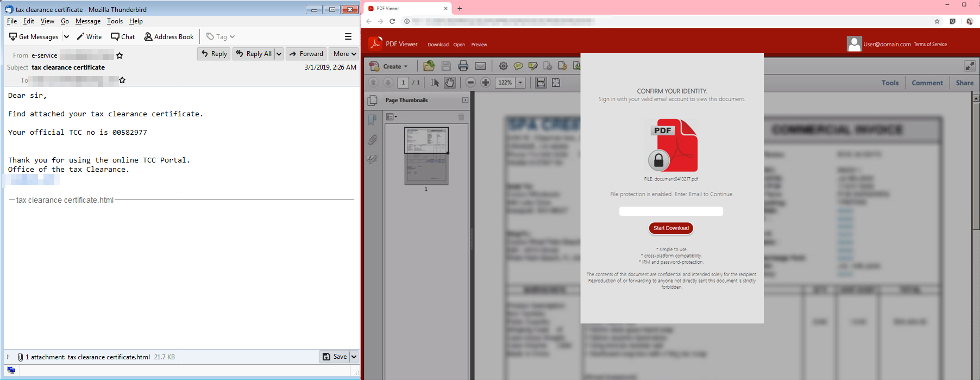Reload the browser page
The width and height of the screenshot is (980, 380).
tap(392, 21)
